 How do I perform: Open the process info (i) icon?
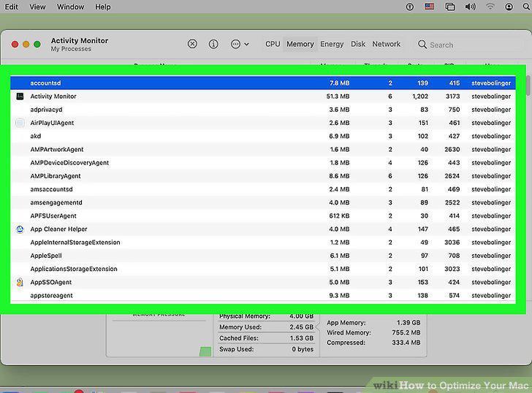click(x=213, y=44)
